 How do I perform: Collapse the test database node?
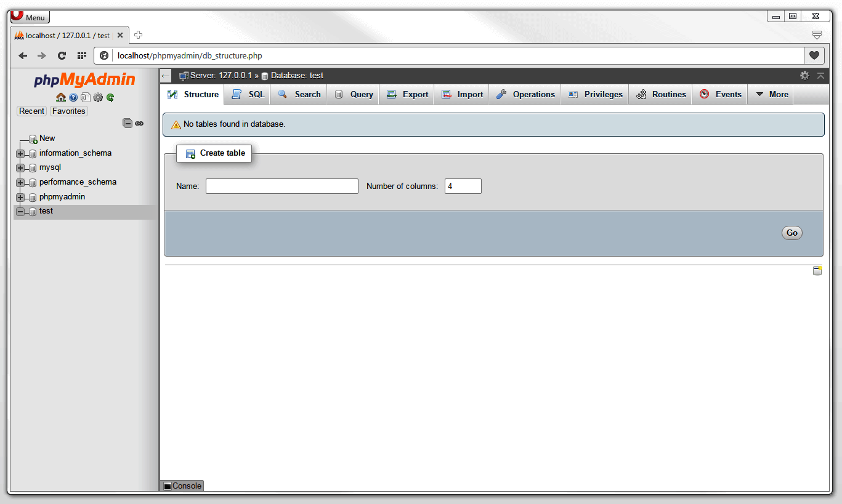point(19,211)
